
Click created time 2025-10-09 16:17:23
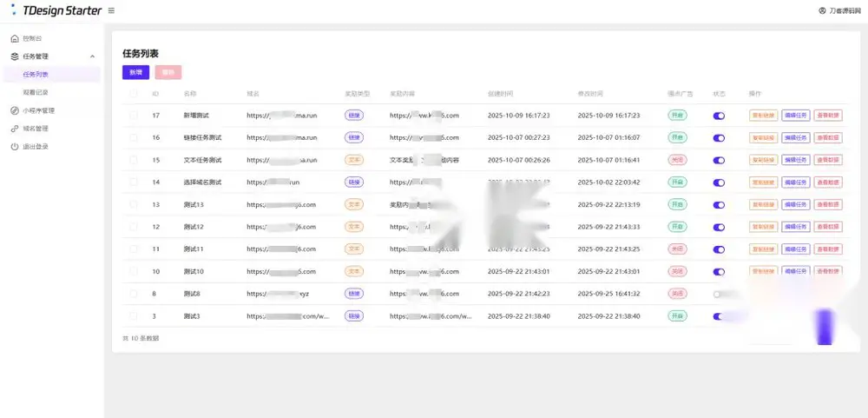click(x=519, y=116)
